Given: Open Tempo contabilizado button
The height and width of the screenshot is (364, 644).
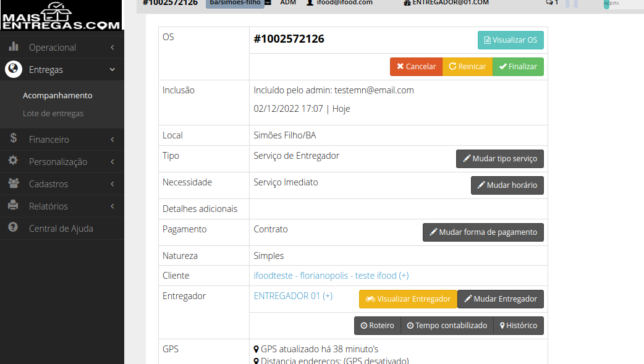Looking at the screenshot, I should pos(447,326).
